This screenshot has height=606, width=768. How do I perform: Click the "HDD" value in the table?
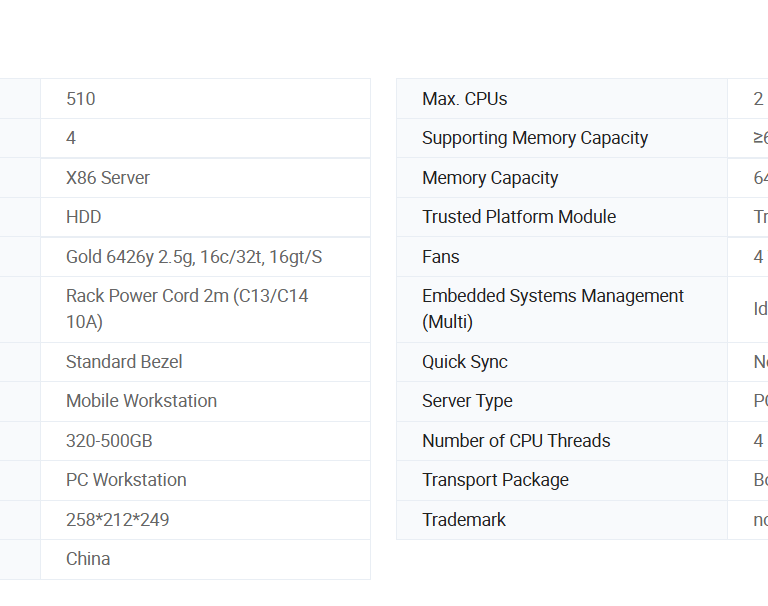coord(84,217)
